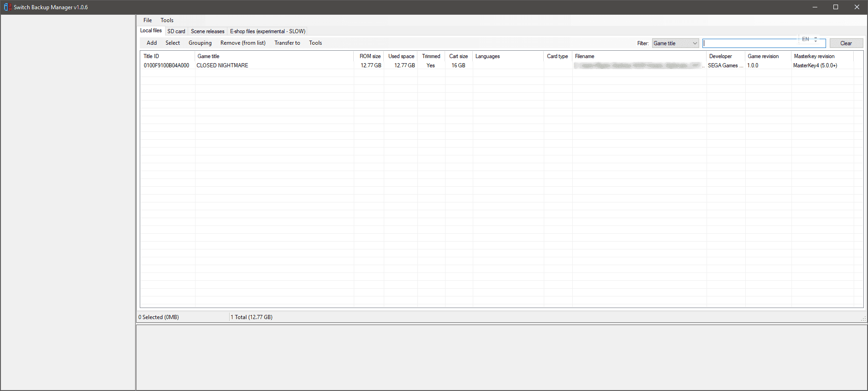The width and height of the screenshot is (868, 391).
Task: Close the Switch Backup Manager window
Action: coord(857,7)
